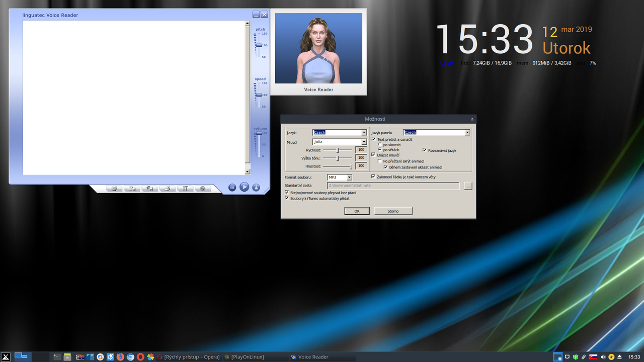Screen dimensions: 644x362
Task: Click the Výška tónu slider
Action: pyautogui.click(x=337, y=158)
